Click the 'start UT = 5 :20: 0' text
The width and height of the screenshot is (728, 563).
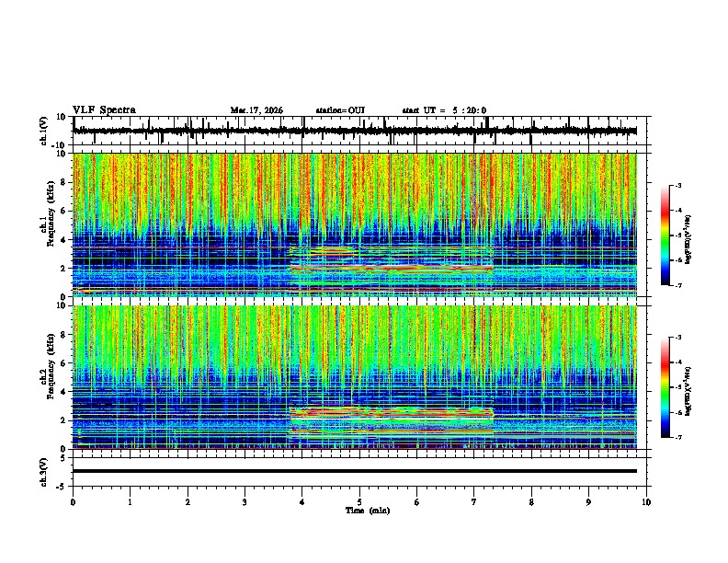(x=444, y=110)
